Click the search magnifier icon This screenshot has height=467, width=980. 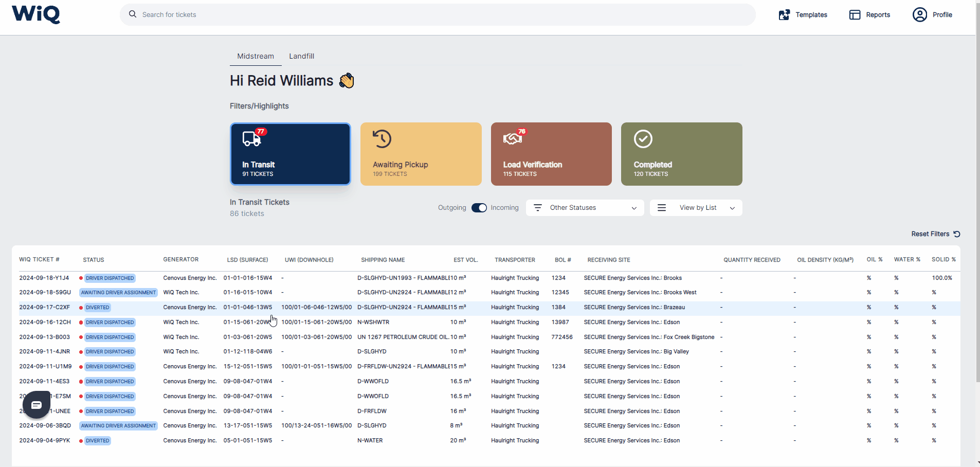click(x=133, y=14)
